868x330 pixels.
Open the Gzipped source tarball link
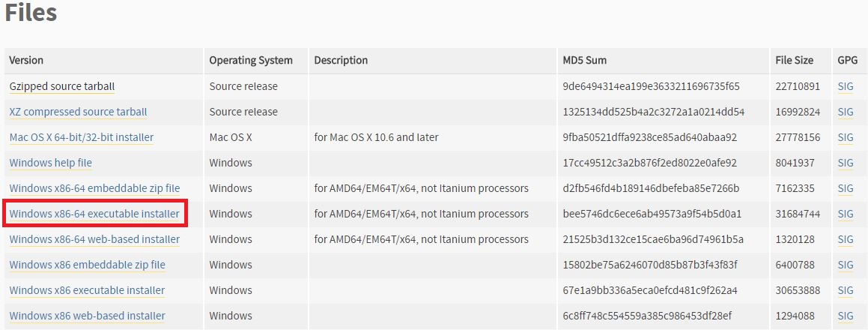[x=62, y=86]
